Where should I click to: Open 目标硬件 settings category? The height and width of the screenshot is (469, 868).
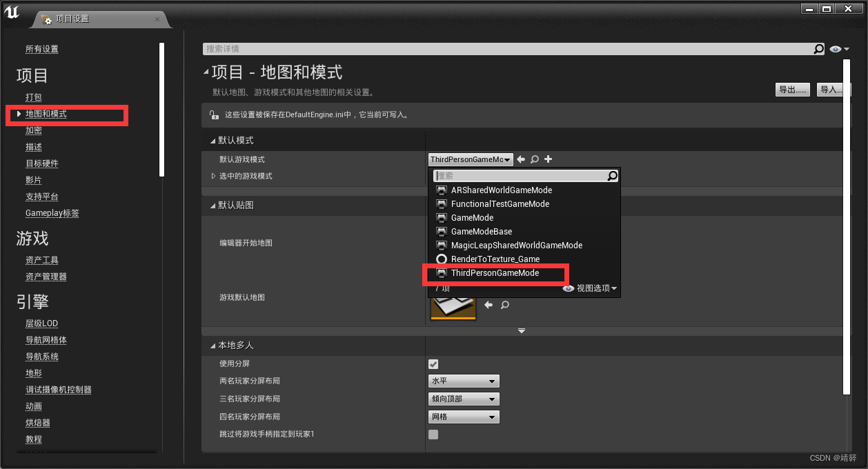coord(42,163)
